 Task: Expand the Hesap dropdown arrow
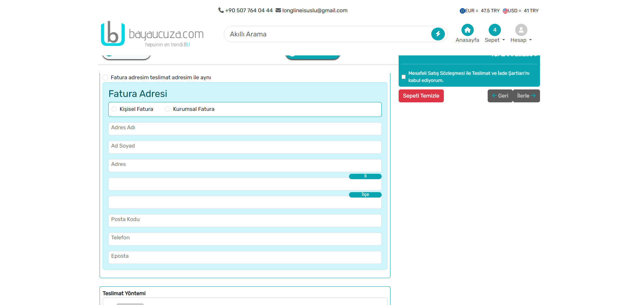coord(530,40)
